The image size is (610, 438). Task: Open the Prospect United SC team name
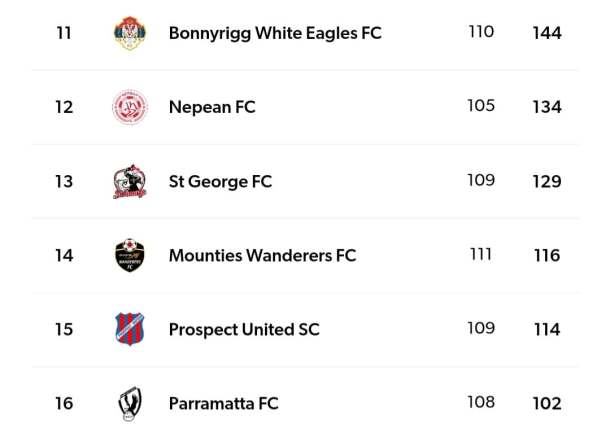tap(244, 329)
